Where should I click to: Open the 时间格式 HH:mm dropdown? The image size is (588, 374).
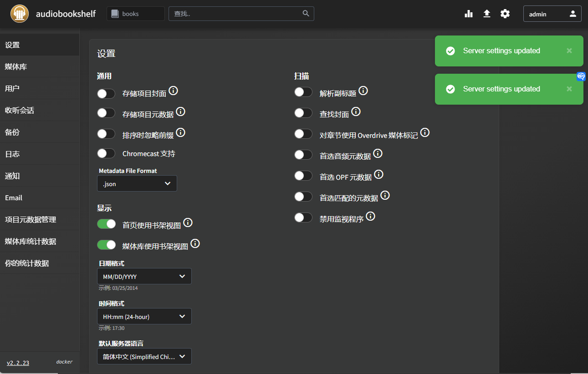(x=144, y=316)
